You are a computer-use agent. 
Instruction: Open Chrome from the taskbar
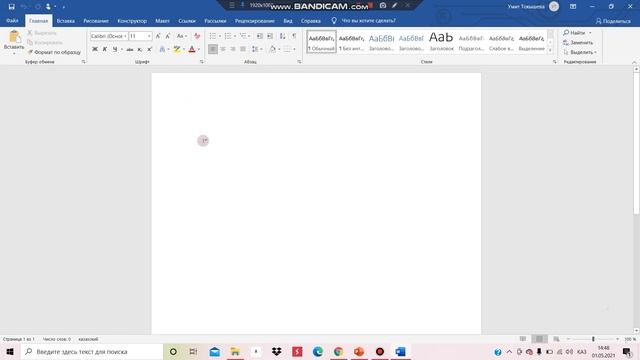pos(338,351)
